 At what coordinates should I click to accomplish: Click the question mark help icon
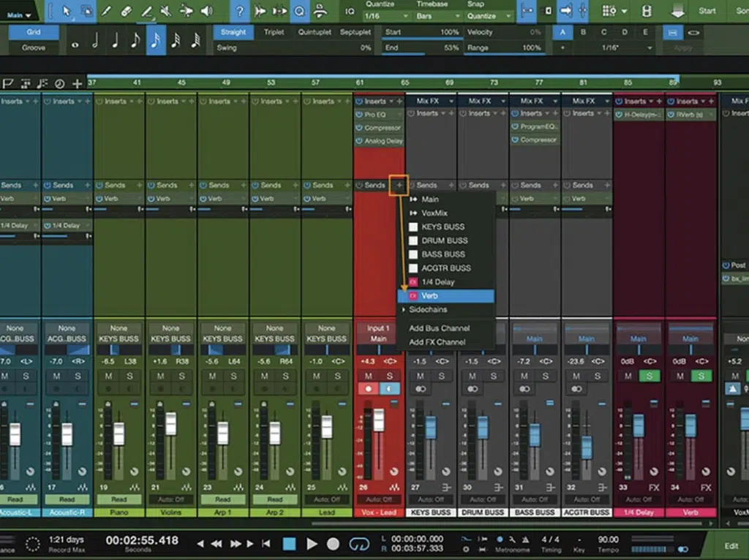(239, 11)
